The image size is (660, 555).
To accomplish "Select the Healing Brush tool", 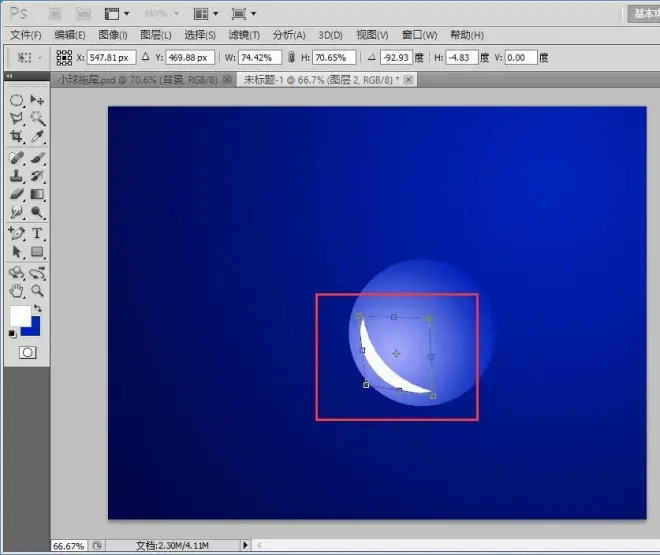I will pos(16,158).
